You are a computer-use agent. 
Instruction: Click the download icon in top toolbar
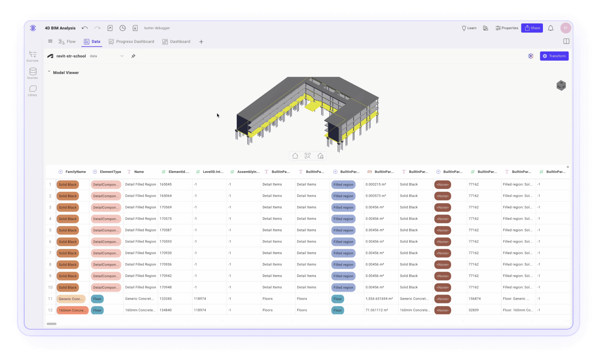pos(135,28)
